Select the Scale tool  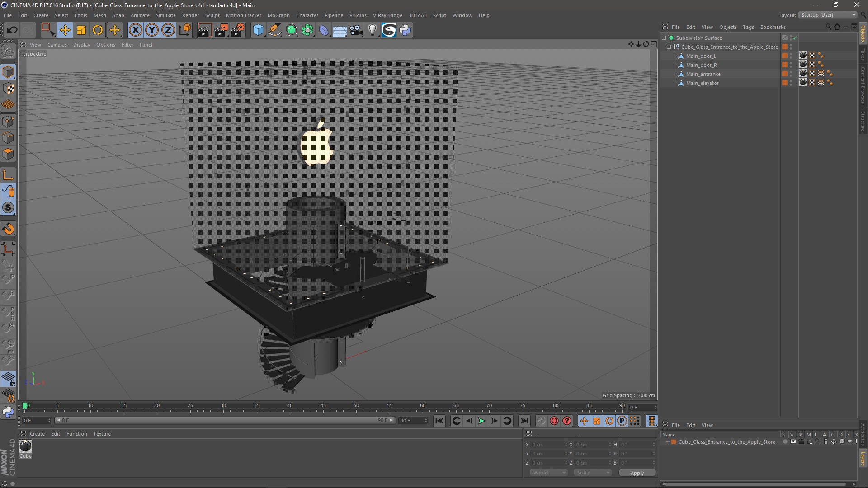click(x=81, y=30)
